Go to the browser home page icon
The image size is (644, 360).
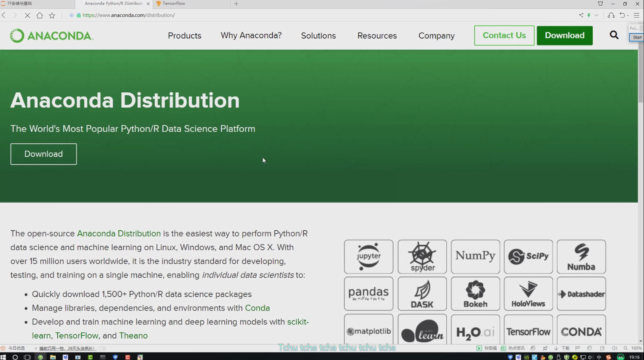39,15
